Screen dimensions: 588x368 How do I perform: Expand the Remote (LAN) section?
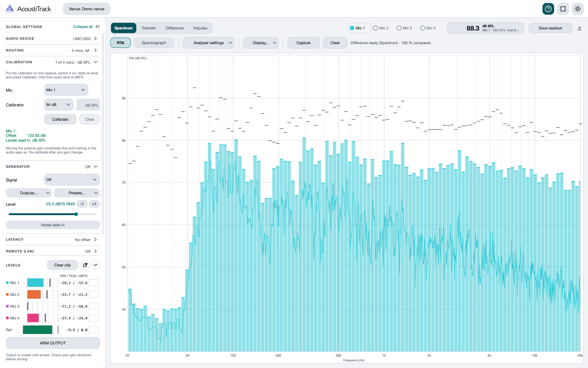(x=53, y=251)
